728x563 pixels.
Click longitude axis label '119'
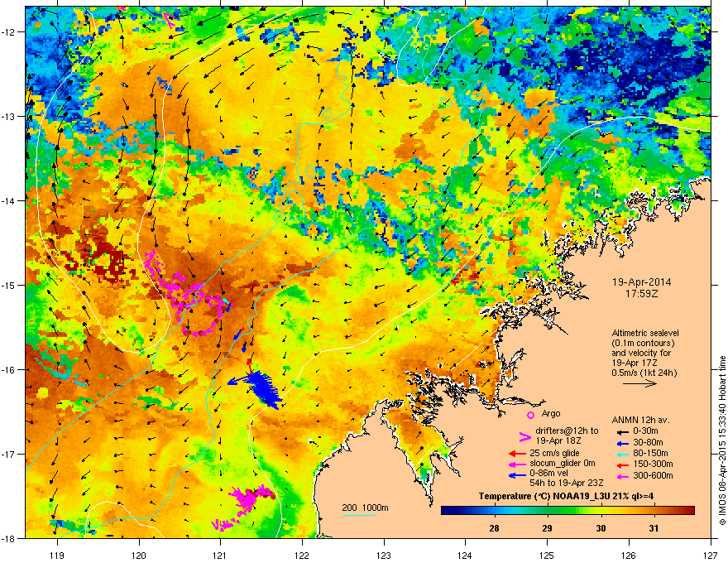pyautogui.click(x=57, y=555)
